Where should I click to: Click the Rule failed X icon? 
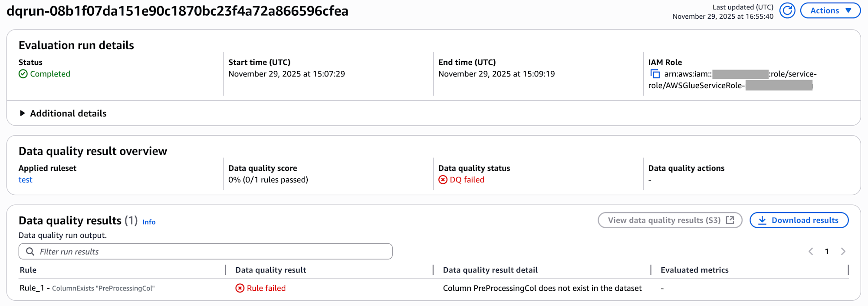240,288
